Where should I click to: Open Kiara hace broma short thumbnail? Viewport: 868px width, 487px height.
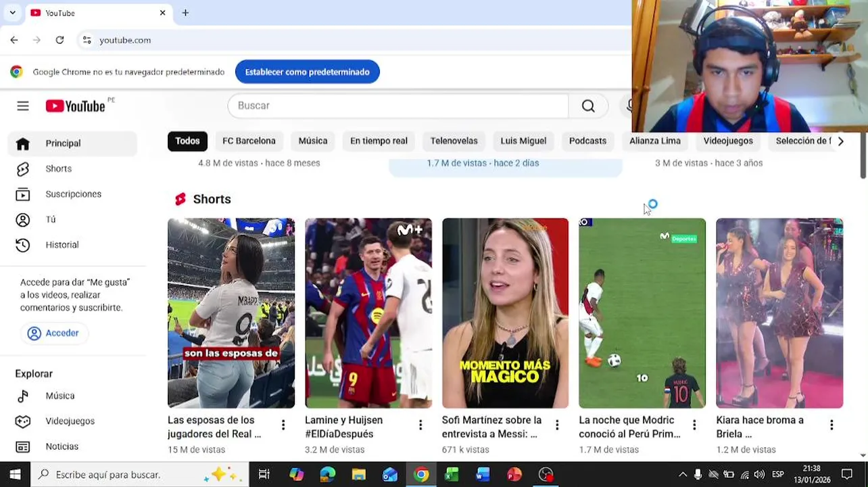(x=779, y=313)
